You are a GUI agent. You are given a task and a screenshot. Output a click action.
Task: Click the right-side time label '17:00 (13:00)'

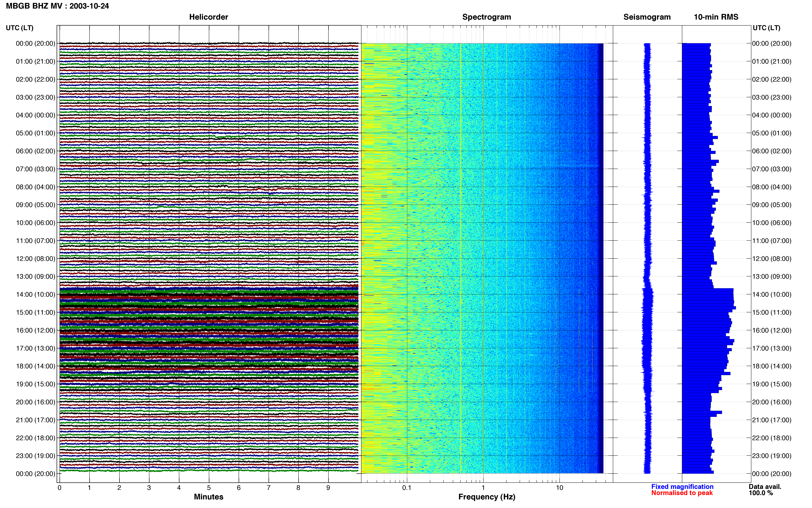click(772, 348)
